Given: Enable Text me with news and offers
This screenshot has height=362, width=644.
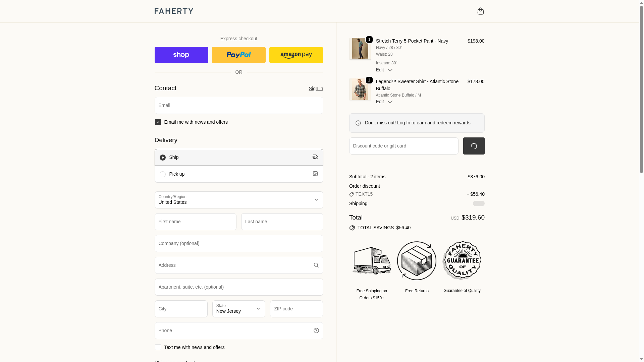Looking at the screenshot, I should coord(158,347).
